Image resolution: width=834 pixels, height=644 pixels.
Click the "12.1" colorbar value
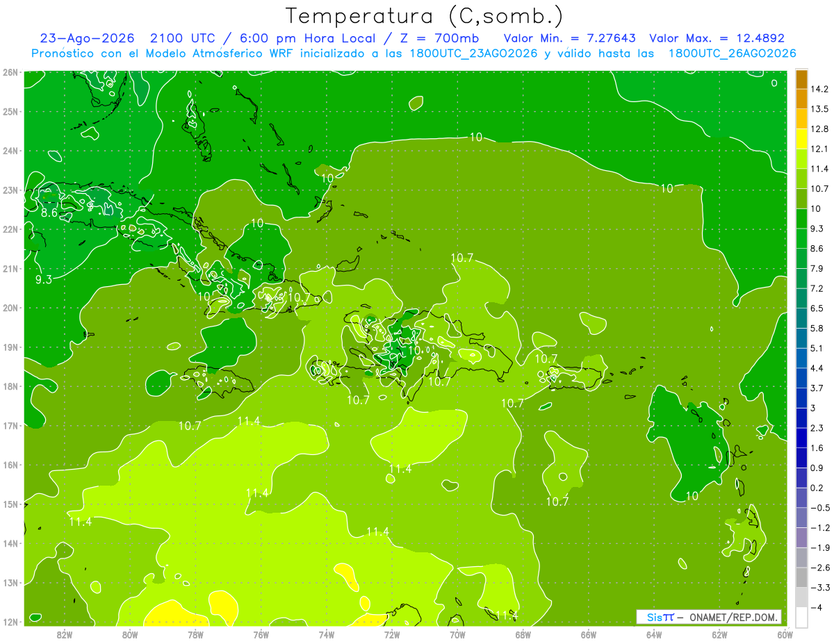point(819,149)
